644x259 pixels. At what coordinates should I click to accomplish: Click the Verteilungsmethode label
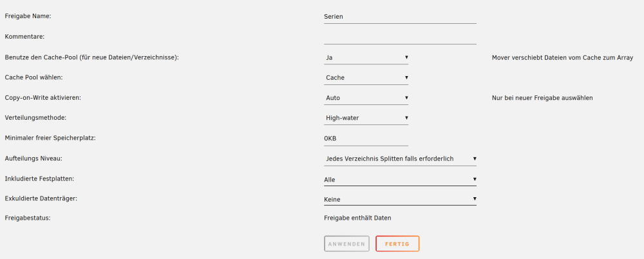[35, 117]
